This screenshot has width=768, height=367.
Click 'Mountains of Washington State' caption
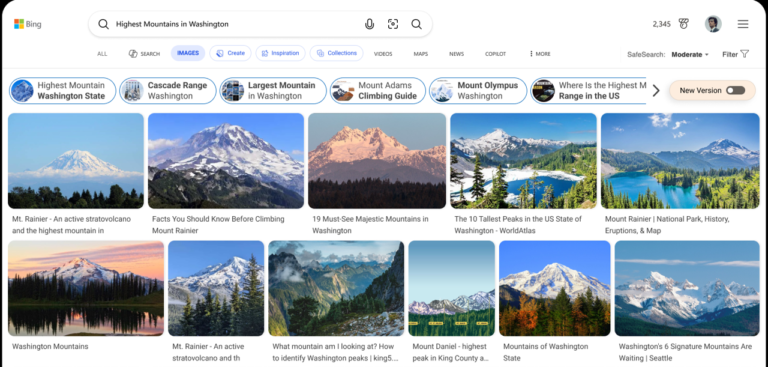click(x=546, y=352)
